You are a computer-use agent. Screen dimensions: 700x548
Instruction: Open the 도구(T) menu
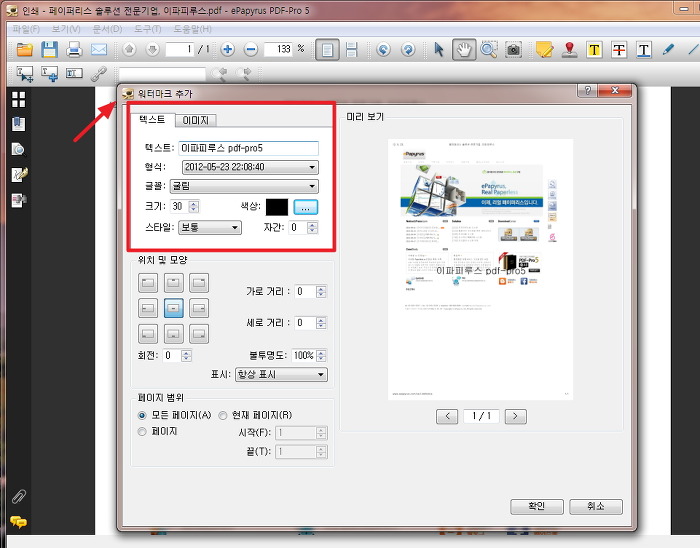pos(148,29)
